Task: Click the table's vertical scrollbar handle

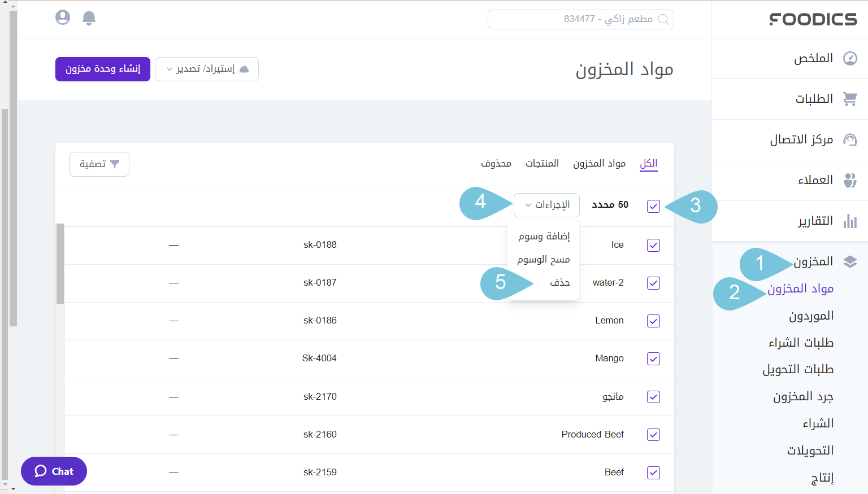Action: point(60,264)
